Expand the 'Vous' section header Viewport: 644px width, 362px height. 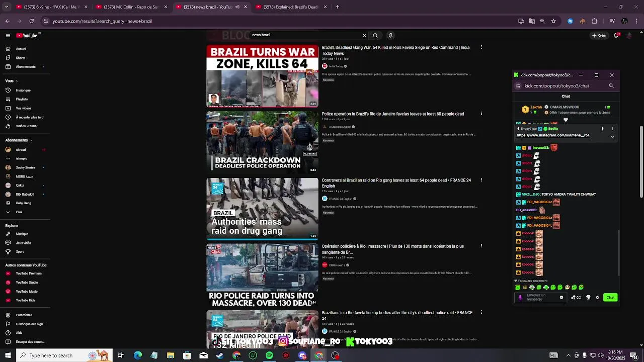pyautogui.click(x=11, y=81)
